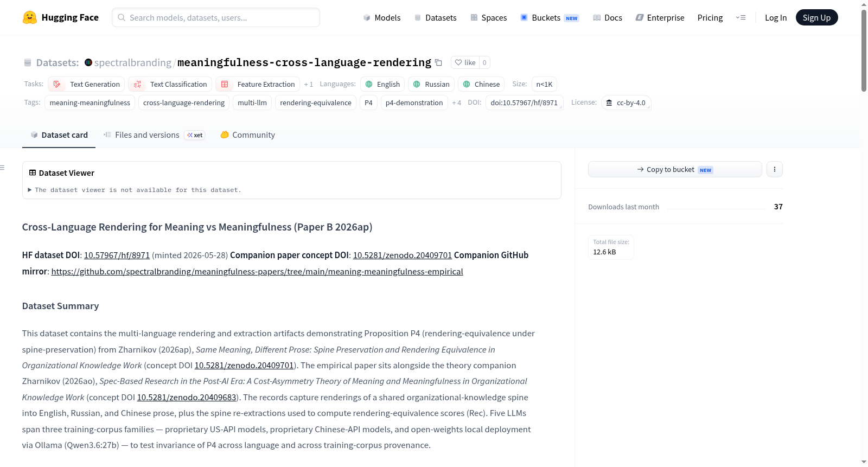Expand the +1 more tasks indicator
This screenshot has height=467, width=868.
coord(308,84)
